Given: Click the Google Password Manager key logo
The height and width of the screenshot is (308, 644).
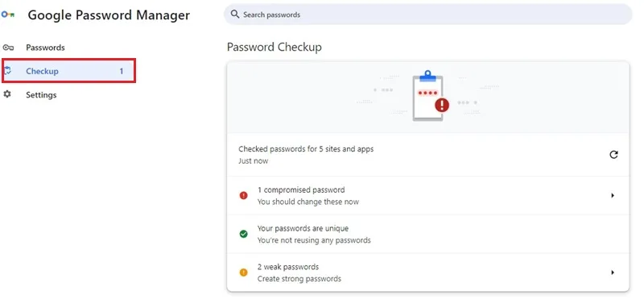Looking at the screenshot, I should 7,15.
